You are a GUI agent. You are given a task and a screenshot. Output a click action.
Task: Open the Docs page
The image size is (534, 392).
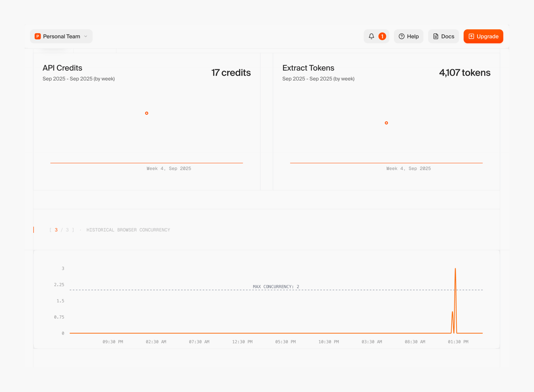443,36
